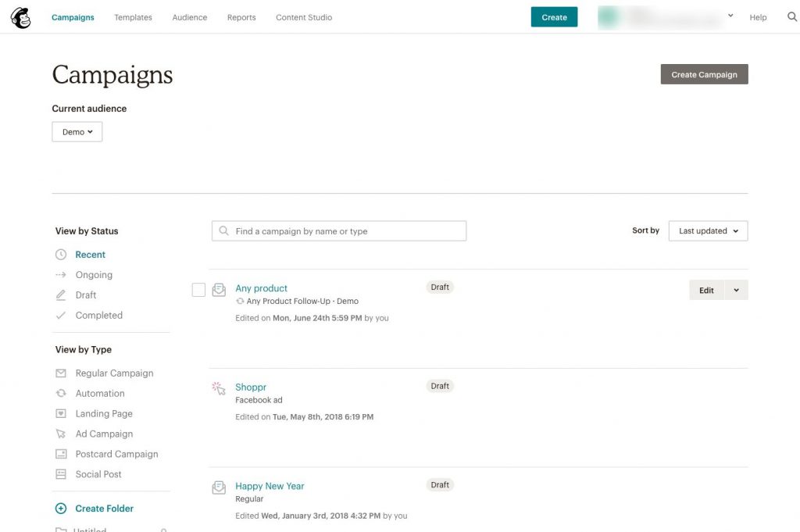This screenshot has height=532, width=800.
Task: Click the Create Campaign button
Action: pyautogui.click(x=704, y=74)
